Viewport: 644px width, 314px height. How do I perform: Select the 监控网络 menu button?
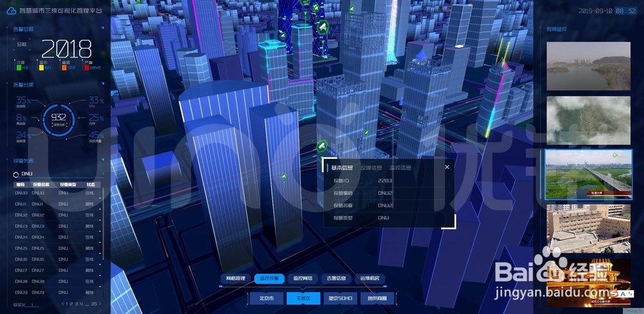coord(303,279)
